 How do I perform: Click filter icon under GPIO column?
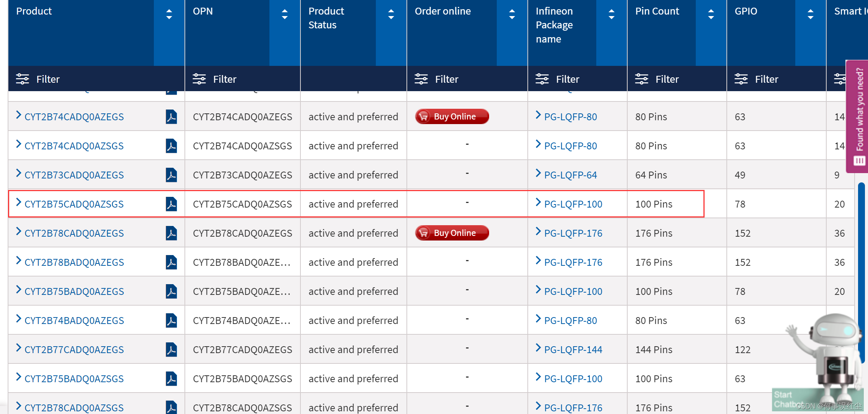(741, 79)
